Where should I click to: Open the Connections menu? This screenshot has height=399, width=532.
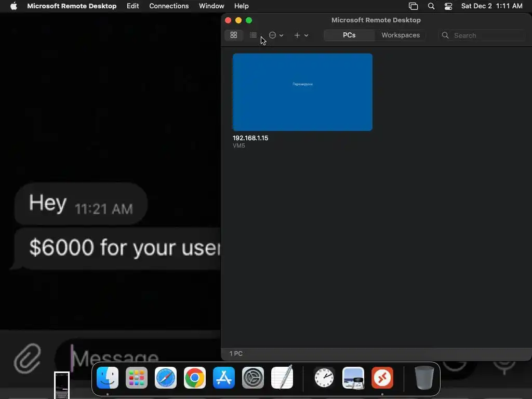click(169, 6)
